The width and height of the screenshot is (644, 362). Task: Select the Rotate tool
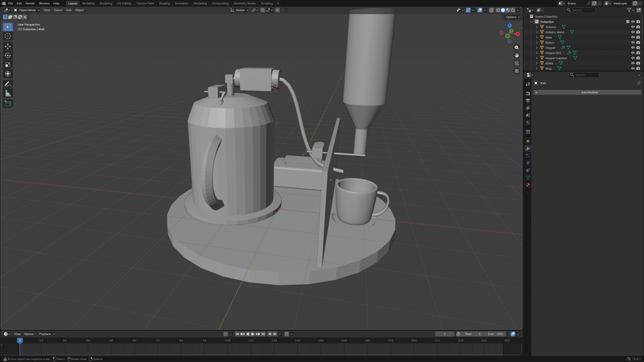click(x=8, y=56)
